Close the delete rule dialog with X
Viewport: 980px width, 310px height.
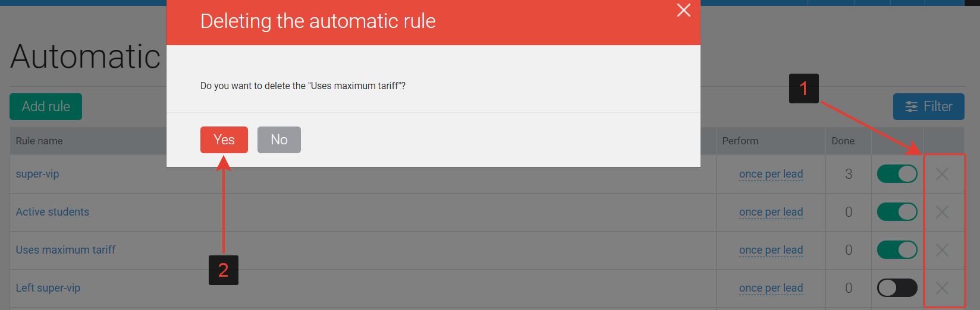(x=684, y=10)
